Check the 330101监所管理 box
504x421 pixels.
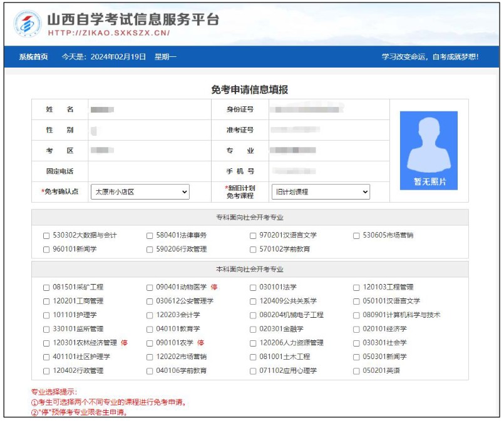click(46, 330)
